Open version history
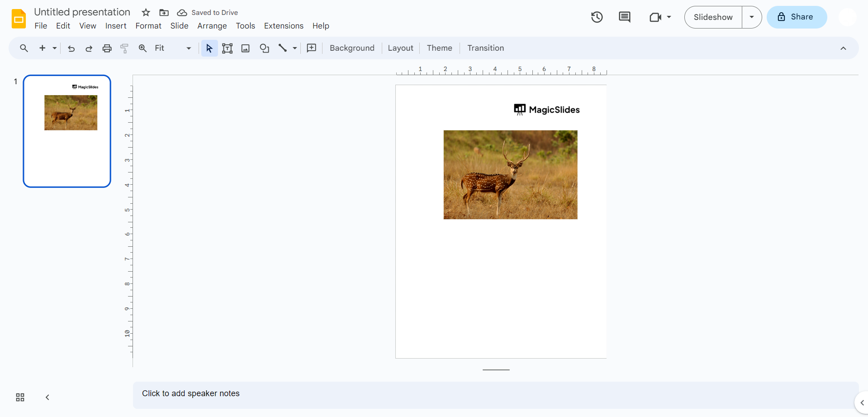Viewport: 868px width, 417px height. coord(596,17)
